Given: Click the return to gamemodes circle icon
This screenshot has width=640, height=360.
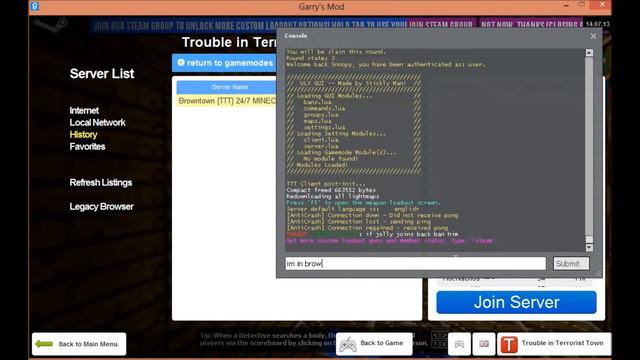Looking at the screenshot, I should click(181, 62).
